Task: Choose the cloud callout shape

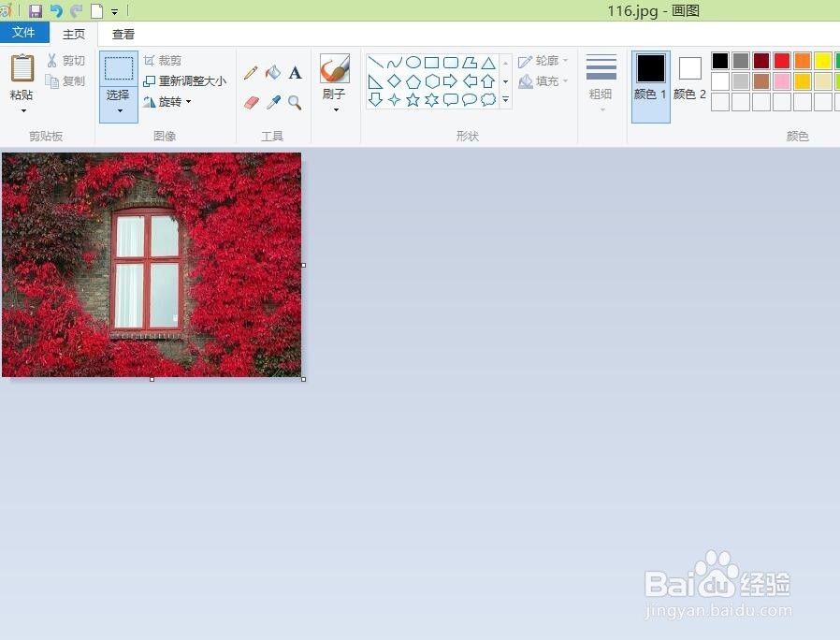Action: pos(488,100)
